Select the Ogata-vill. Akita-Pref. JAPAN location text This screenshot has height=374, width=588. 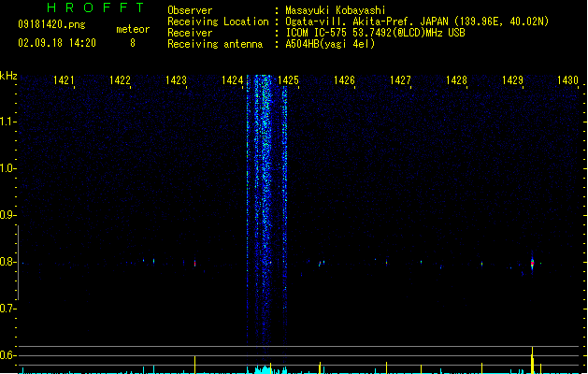click(417, 22)
